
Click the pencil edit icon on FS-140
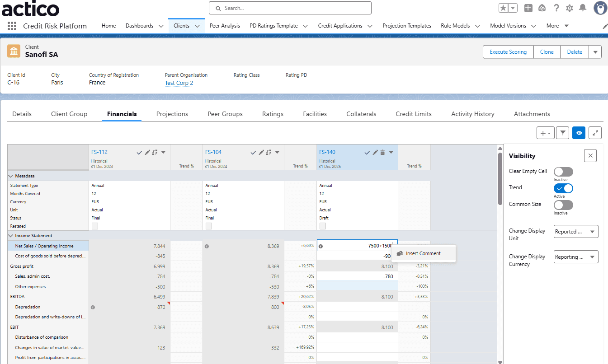tap(375, 153)
